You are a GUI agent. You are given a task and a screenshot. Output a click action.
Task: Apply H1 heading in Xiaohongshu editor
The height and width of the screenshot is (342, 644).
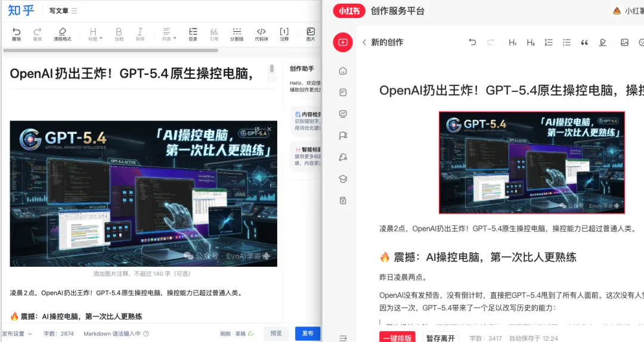pos(513,42)
